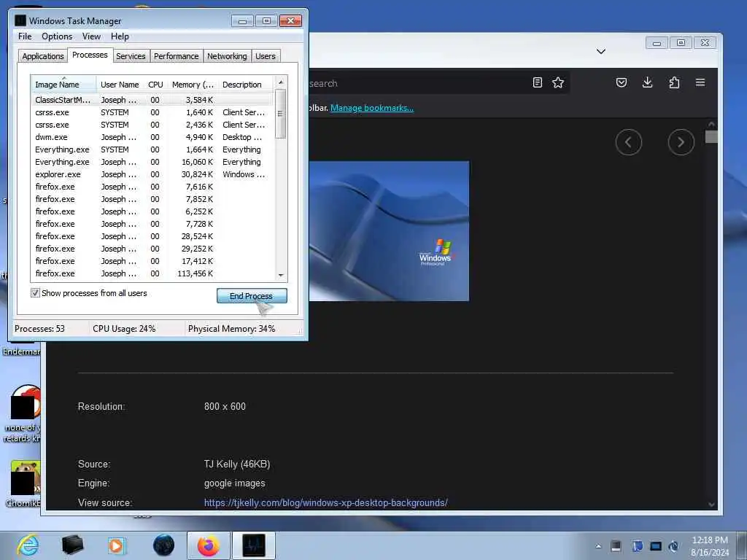The image size is (747, 560).
Task: Open View menu in Task Manager
Action: pos(91,36)
